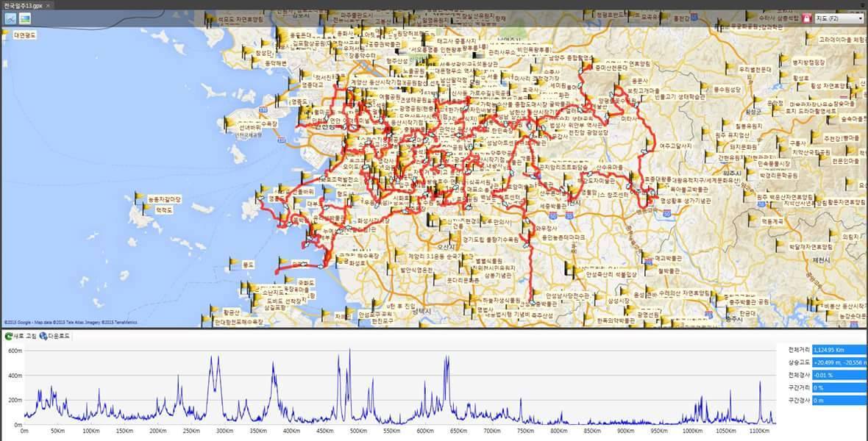Click the 제암리 3.1운동 waypoint flag
Viewport: 868px width, 441px height.
[398, 255]
